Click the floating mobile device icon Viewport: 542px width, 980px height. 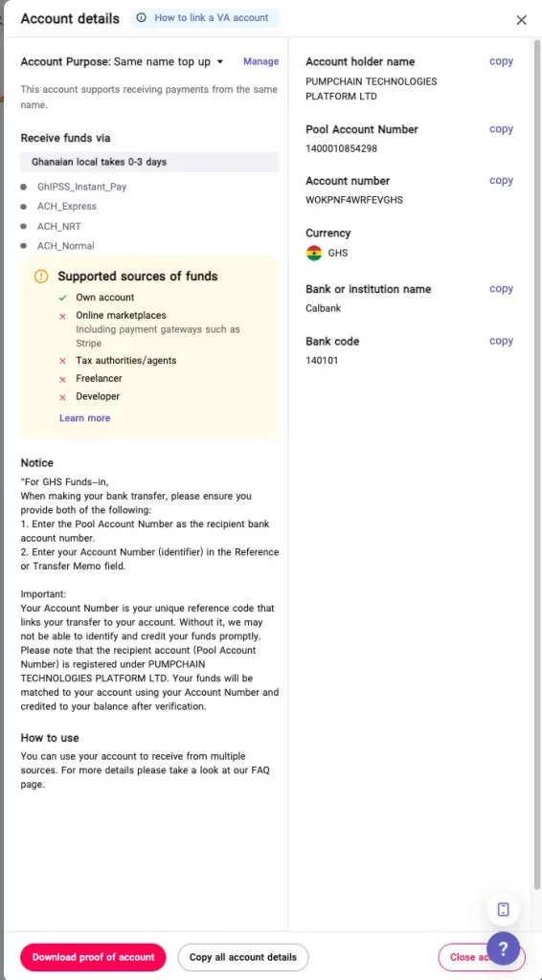click(504, 909)
